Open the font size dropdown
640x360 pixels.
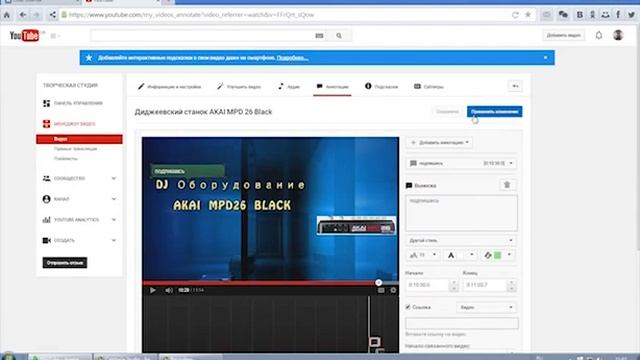point(423,255)
